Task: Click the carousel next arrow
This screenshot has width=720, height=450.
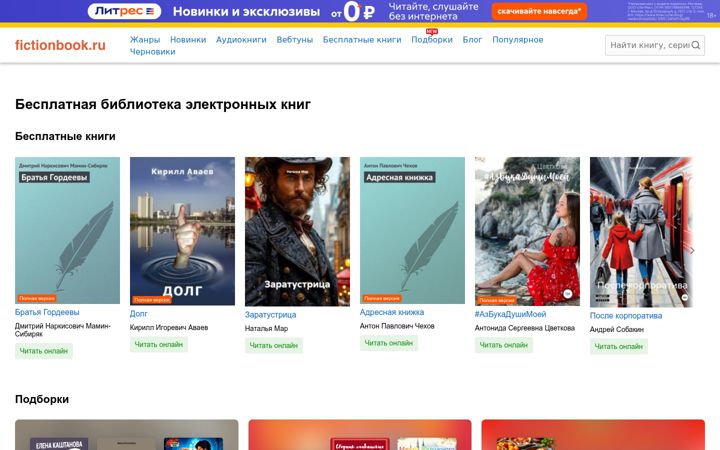Action: [x=692, y=251]
